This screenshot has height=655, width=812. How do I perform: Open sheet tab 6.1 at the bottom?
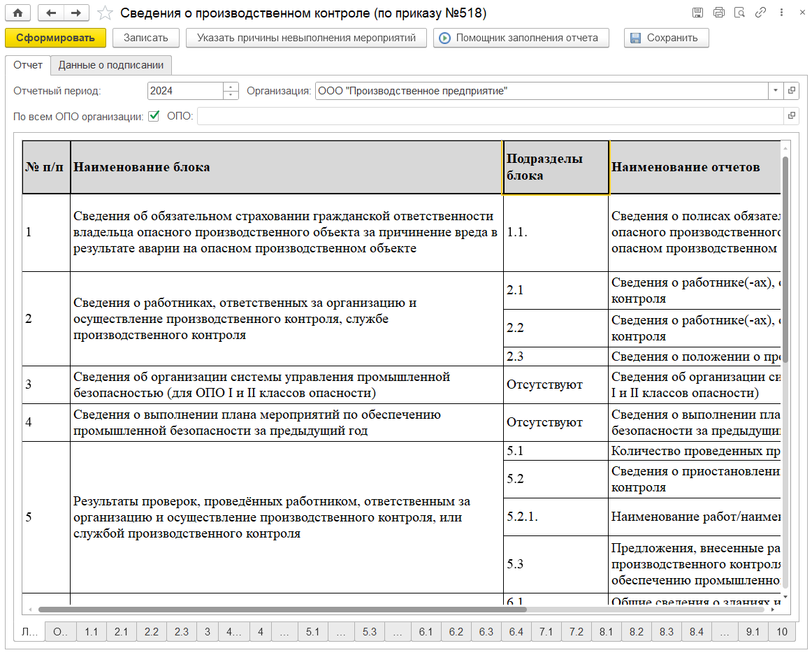click(x=426, y=632)
